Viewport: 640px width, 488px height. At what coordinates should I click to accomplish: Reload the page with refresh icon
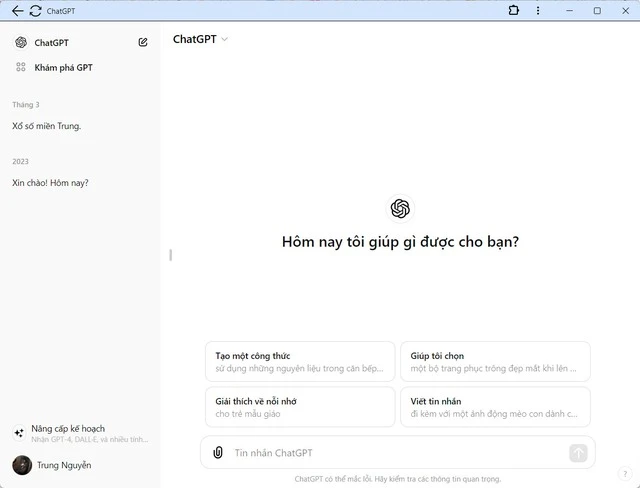pyautogui.click(x=36, y=11)
